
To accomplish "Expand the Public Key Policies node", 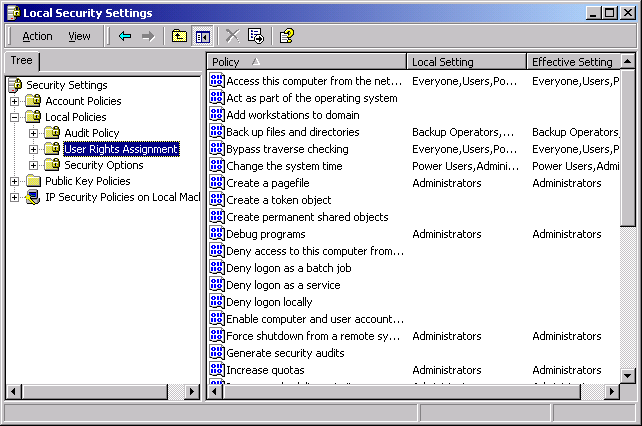I will click(15, 181).
